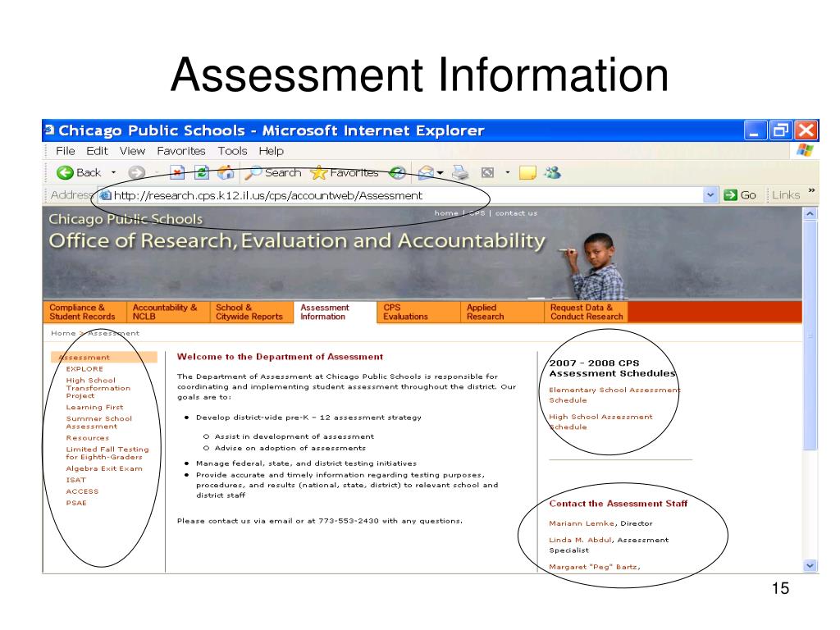
Task: Open the Messenger people icon
Action: tap(552, 172)
